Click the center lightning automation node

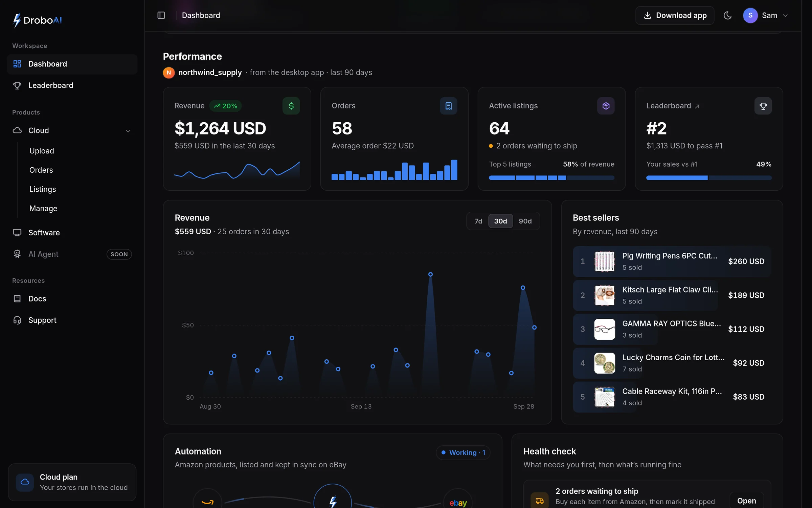(x=333, y=500)
